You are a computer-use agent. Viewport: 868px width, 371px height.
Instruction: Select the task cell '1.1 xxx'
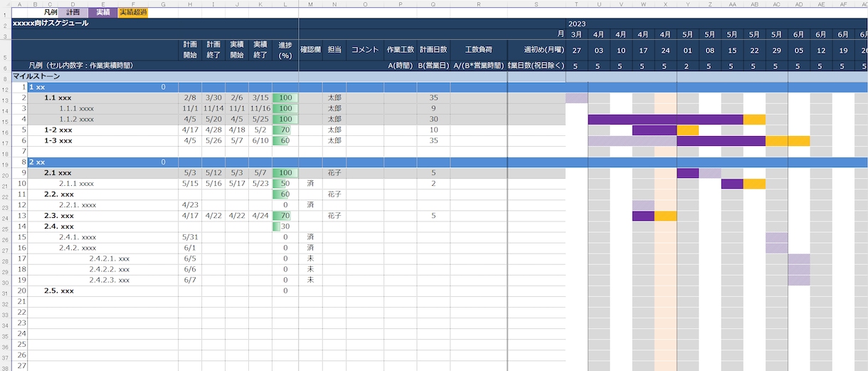click(x=58, y=98)
